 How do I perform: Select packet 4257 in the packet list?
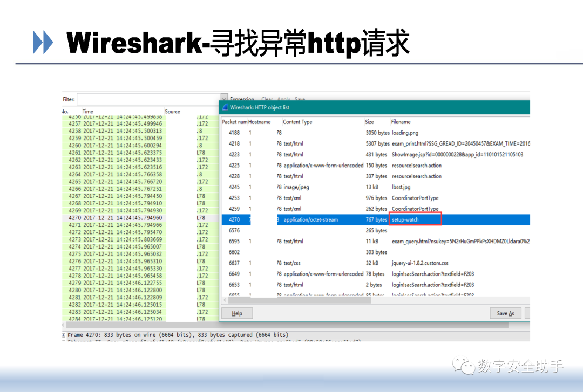(x=140, y=123)
